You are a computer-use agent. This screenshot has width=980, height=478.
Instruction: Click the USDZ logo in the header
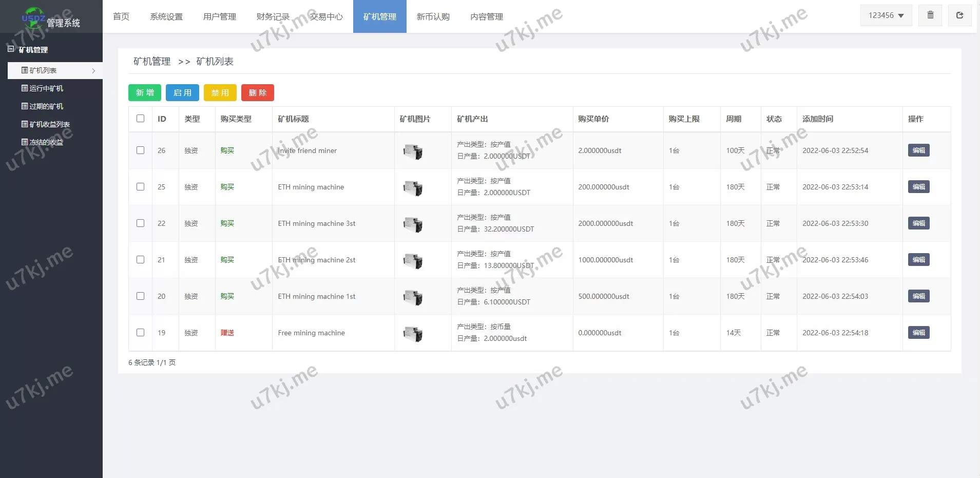[33, 16]
